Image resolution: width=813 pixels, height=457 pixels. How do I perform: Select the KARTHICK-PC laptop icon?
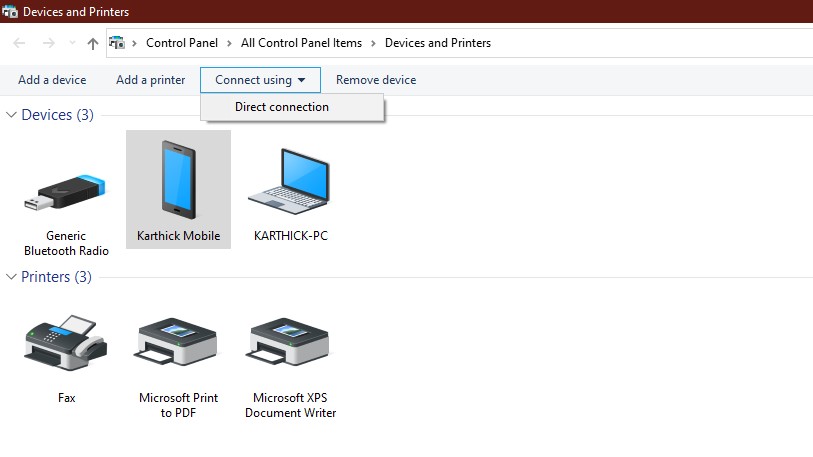(x=289, y=181)
